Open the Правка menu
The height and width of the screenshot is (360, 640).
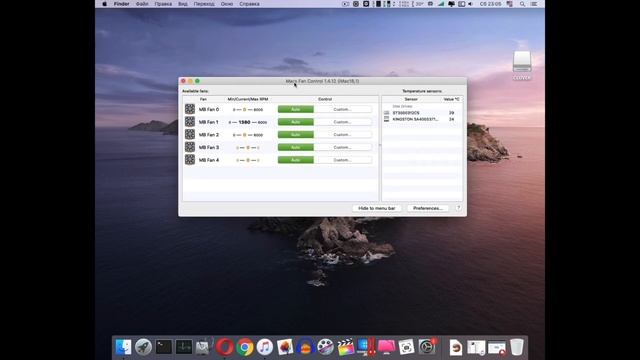click(x=163, y=4)
